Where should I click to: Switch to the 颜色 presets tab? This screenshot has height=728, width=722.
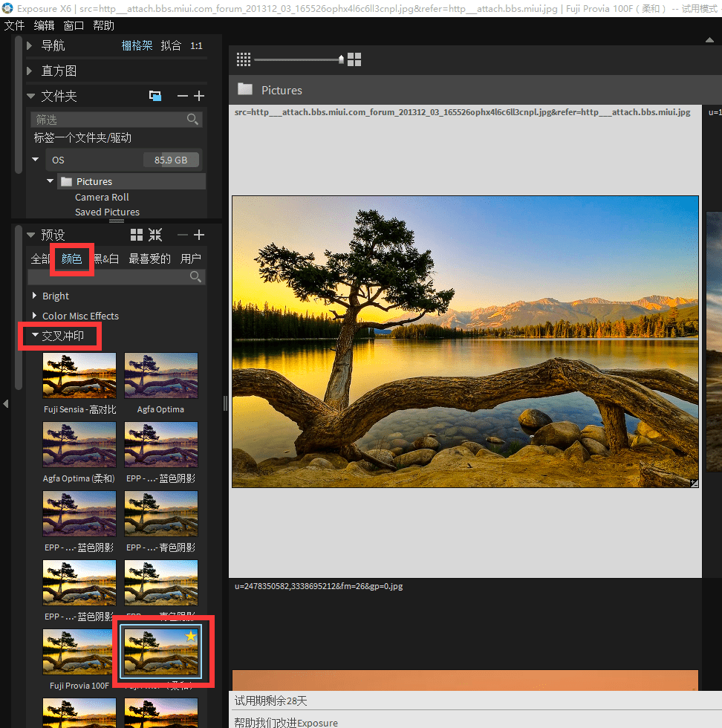[x=71, y=259]
